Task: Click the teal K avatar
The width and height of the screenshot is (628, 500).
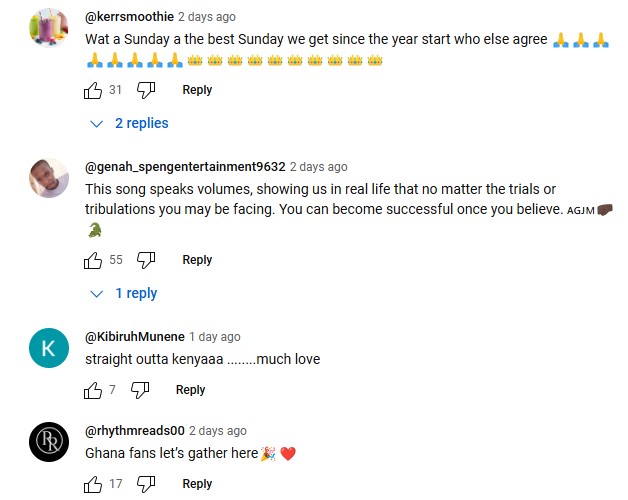Action: (x=49, y=348)
